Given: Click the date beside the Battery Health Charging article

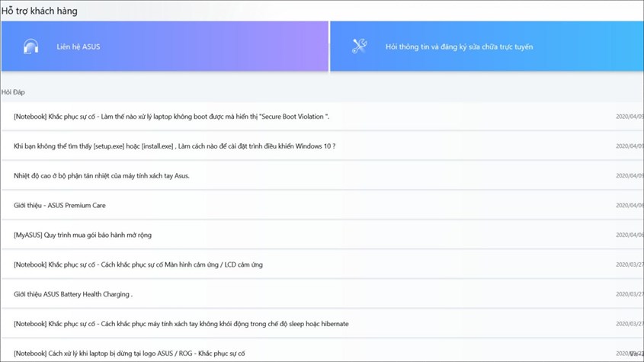Looking at the screenshot, I should [x=629, y=295].
